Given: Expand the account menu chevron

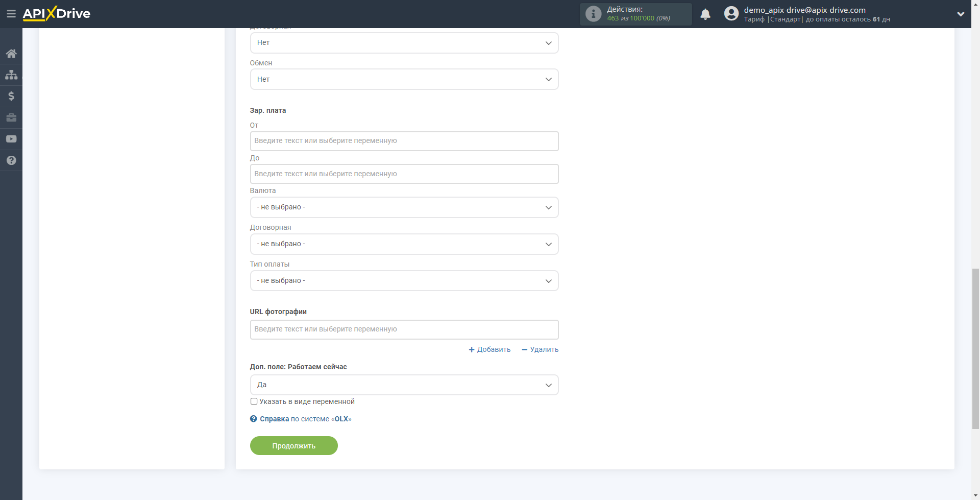Looking at the screenshot, I should pyautogui.click(x=961, y=14).
